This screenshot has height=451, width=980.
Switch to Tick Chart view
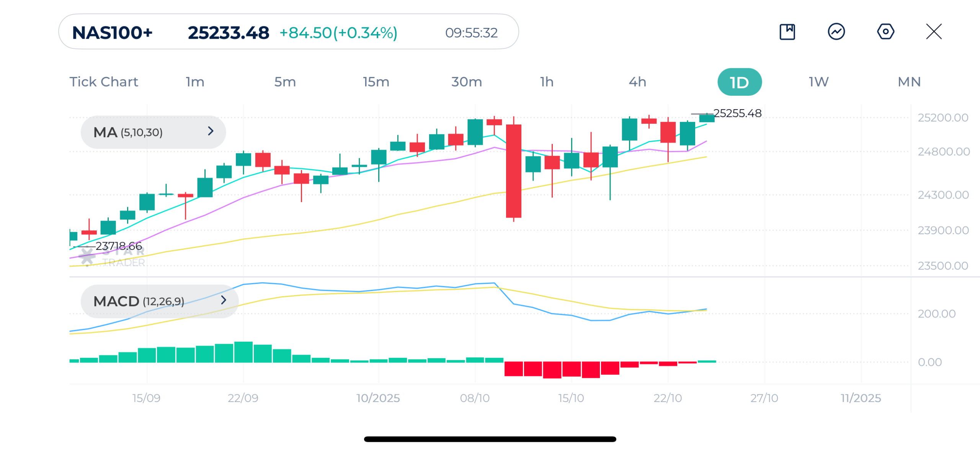coord(104,82)
